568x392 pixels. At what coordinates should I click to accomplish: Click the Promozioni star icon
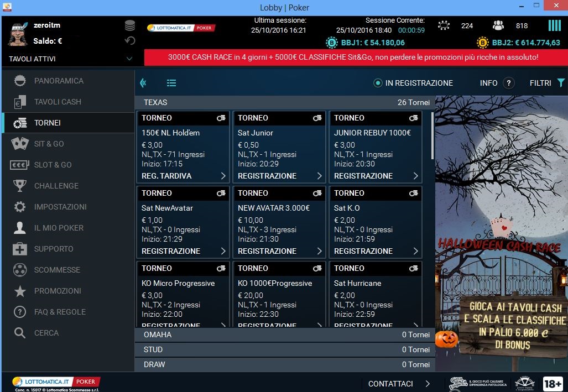(x=20, y=291)
